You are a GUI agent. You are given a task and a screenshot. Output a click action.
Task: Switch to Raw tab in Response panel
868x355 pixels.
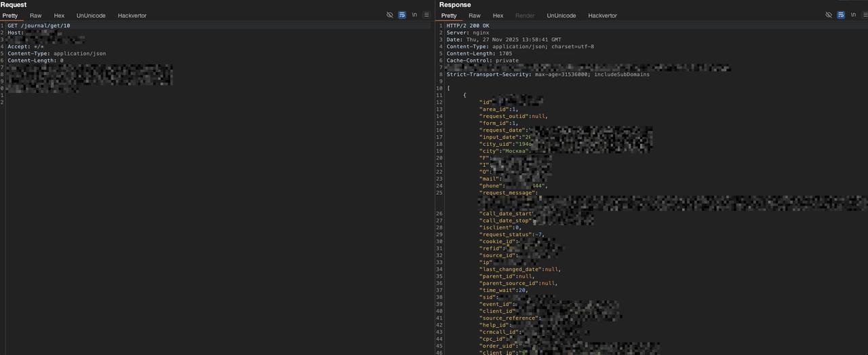(x=475, y=16)
